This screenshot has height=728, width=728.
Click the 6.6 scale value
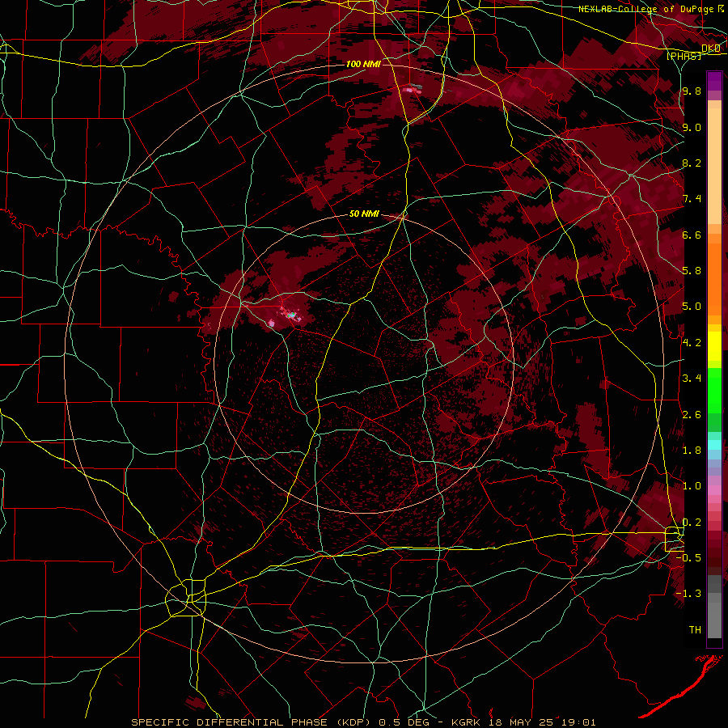692,235
